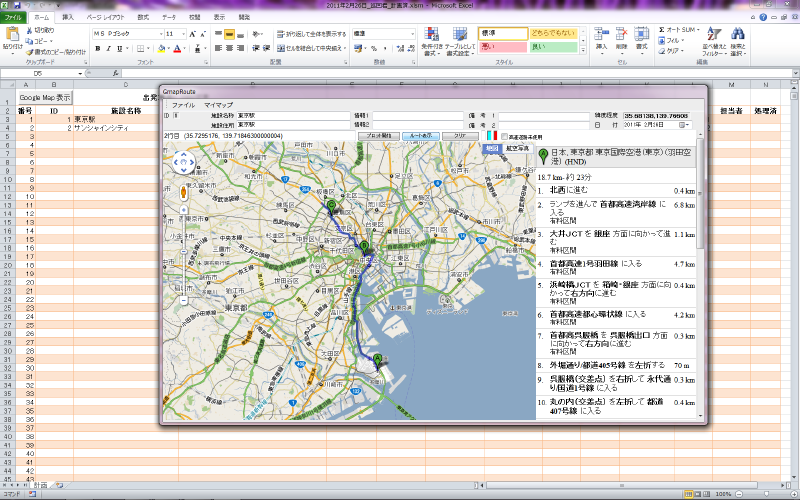Image resolution: width=800 pixels, height=500 pixels.
Task: Toggle the 高速道路未使用 checkbox
Action: click(x=505, y=135)
